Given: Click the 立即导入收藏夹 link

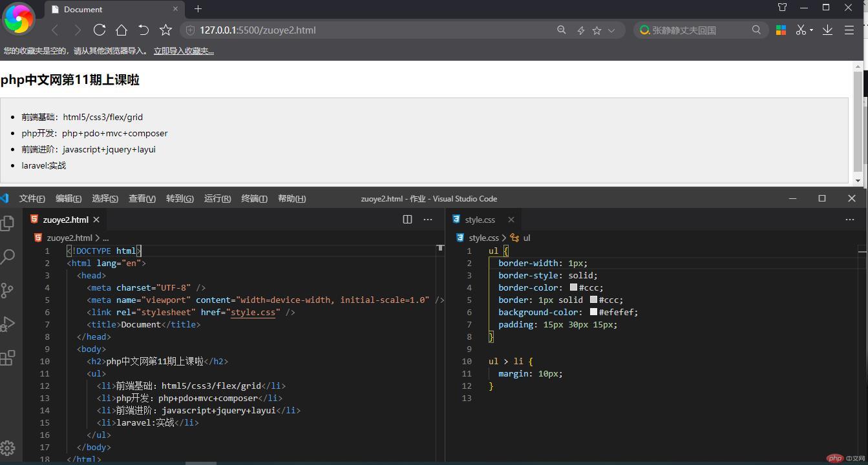Looking at the screenshot, I should pyautogui.click(x=184, y=51).
